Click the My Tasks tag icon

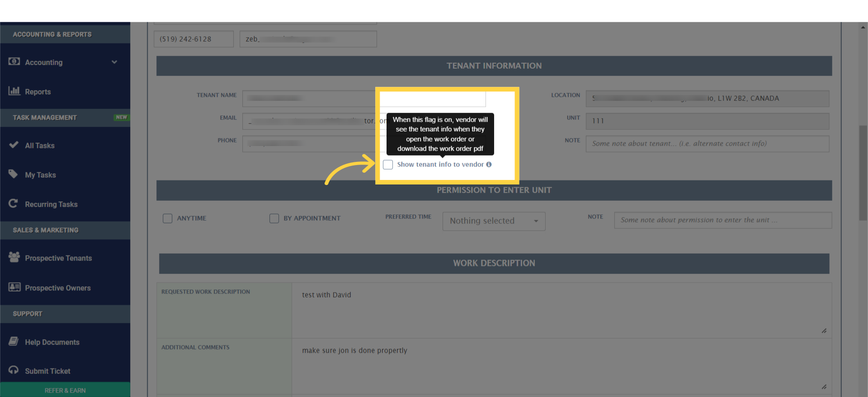click(13, 174)
